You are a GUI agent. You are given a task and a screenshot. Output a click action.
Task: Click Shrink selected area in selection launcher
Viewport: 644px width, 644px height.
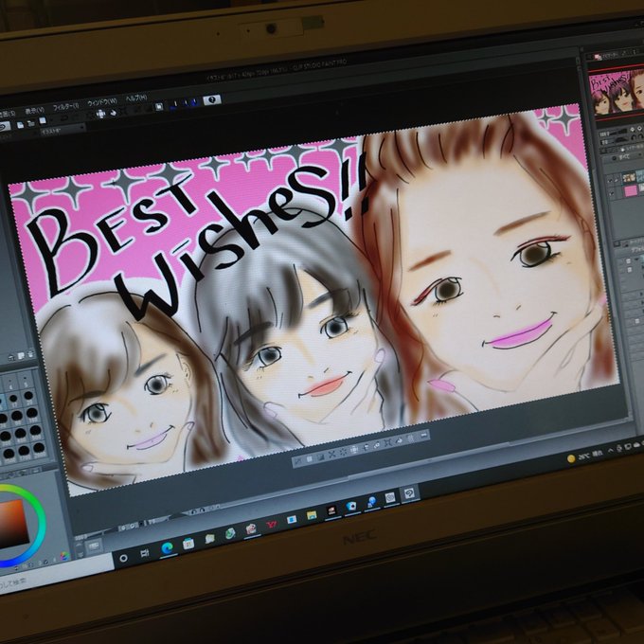point(344,452)
